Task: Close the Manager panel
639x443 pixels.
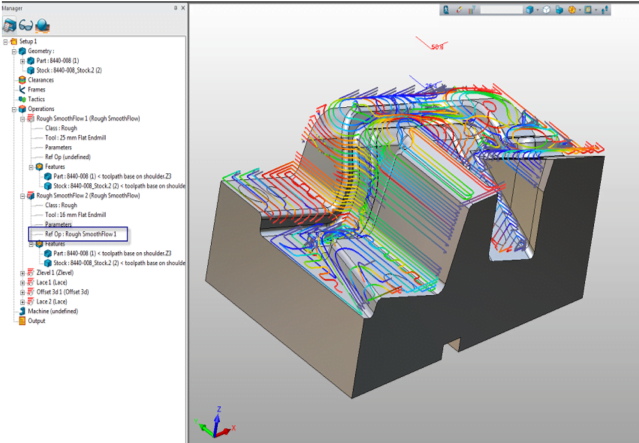Action: pos(183,6)
